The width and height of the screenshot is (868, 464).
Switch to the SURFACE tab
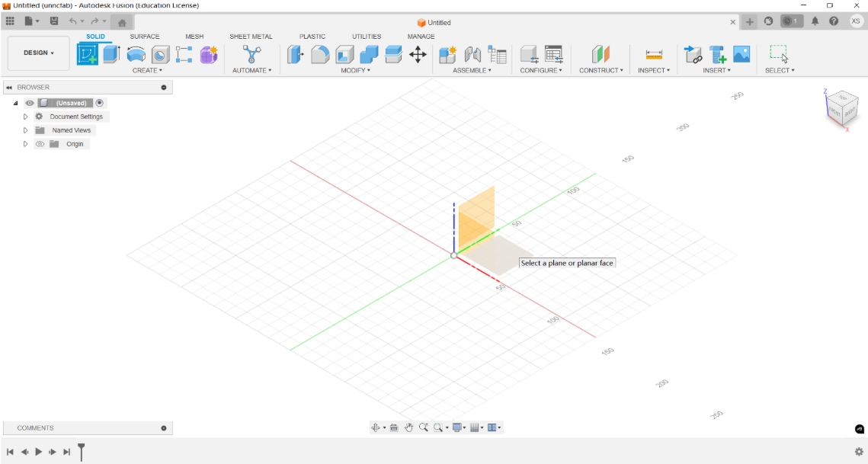point(145,37)
